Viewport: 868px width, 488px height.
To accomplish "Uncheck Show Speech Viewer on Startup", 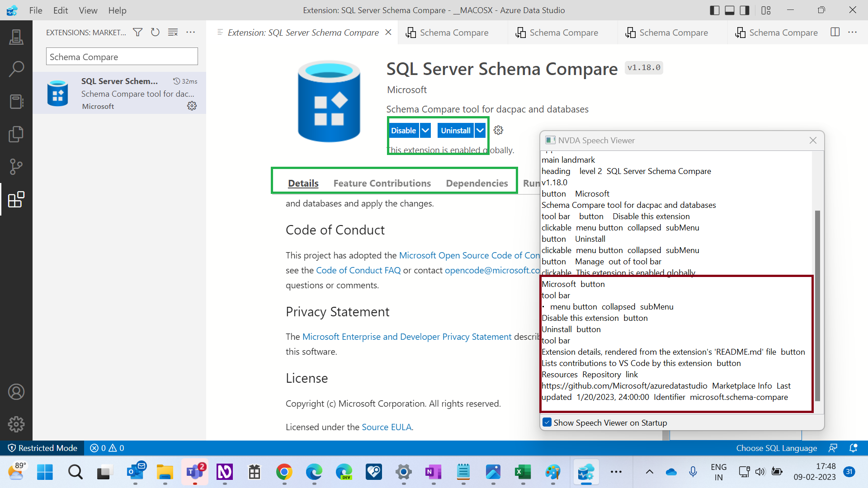I will [x=547, y=422].
